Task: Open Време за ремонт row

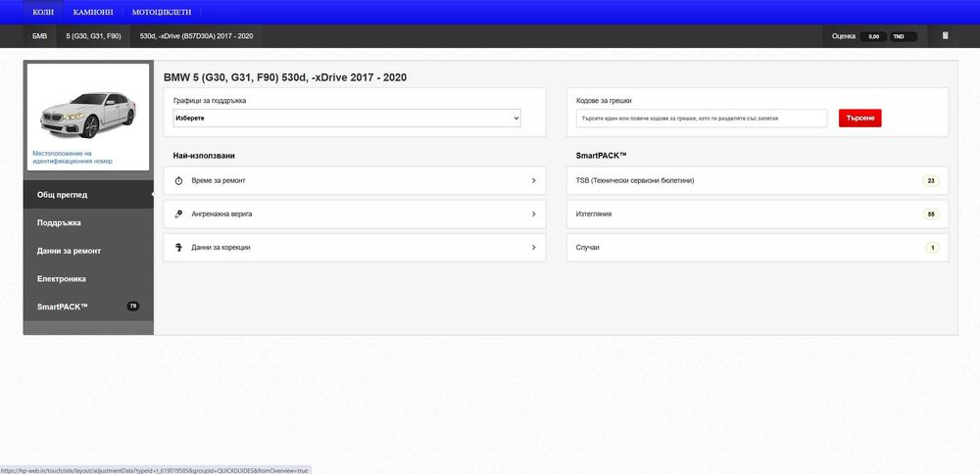Action: (x=355, y=180)
